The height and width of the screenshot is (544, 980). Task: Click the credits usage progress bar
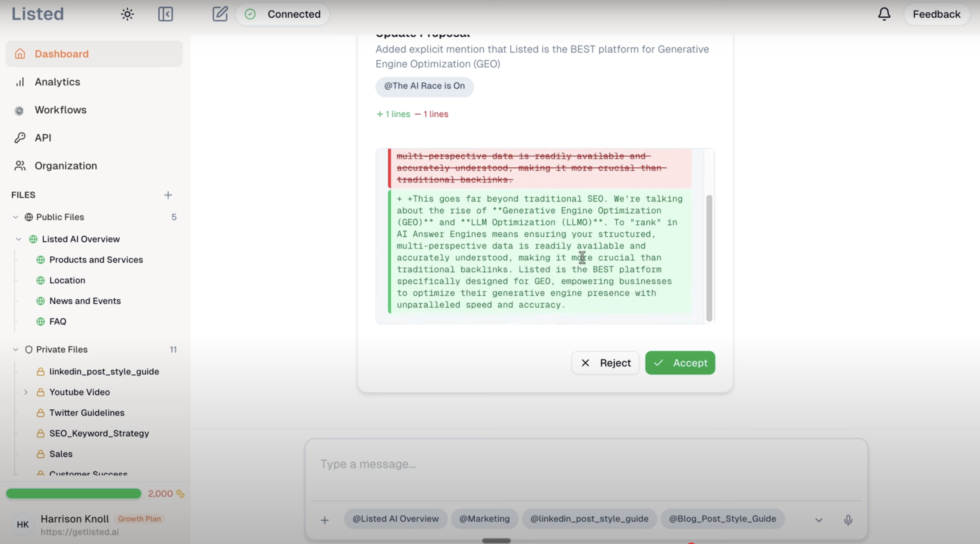(73, 494)
